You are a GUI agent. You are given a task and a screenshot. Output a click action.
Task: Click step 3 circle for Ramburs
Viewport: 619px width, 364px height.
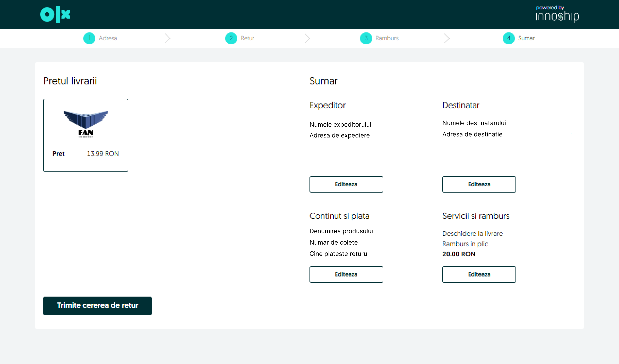coord(366,38)
